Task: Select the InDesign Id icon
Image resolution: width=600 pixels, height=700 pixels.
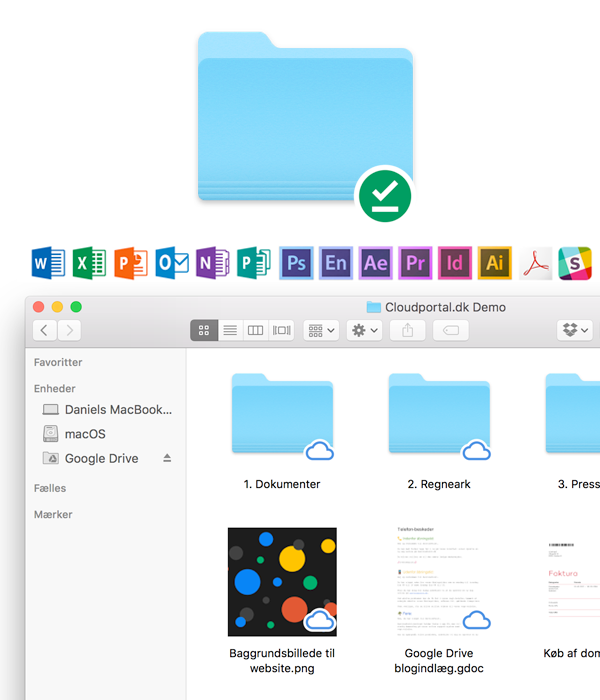Action: [455, 263]
